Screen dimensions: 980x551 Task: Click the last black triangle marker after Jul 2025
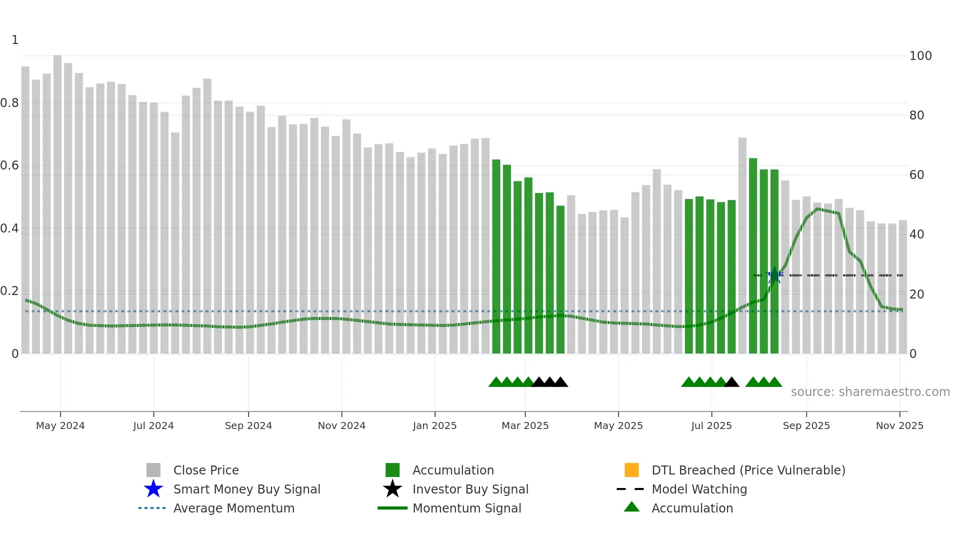point(731,382)
